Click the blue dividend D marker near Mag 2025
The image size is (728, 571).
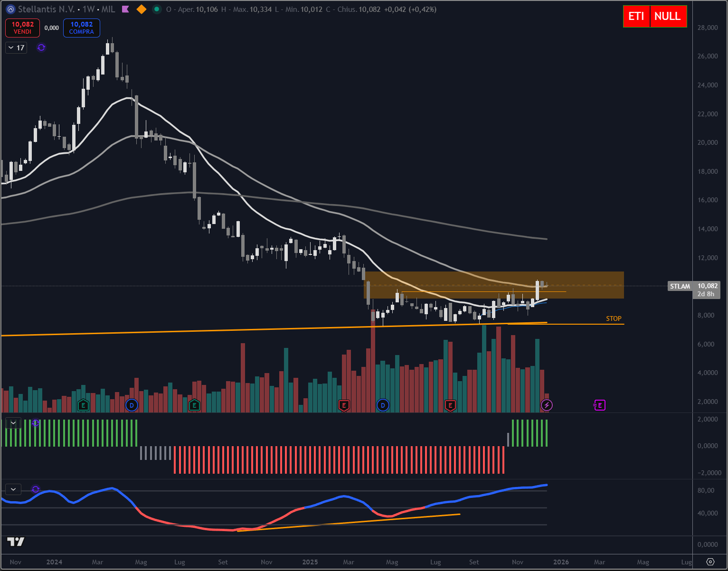coord(382,405)
